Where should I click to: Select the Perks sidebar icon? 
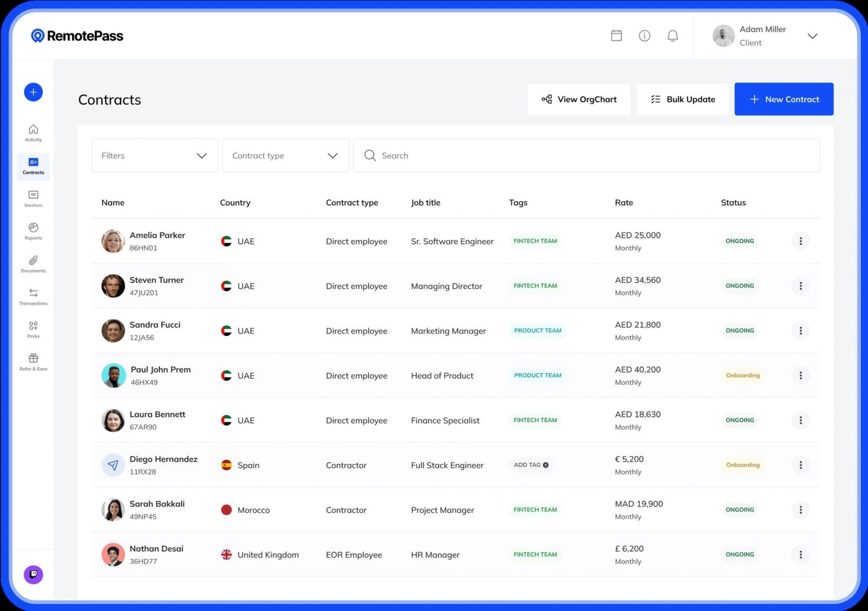tap(33, 330)
